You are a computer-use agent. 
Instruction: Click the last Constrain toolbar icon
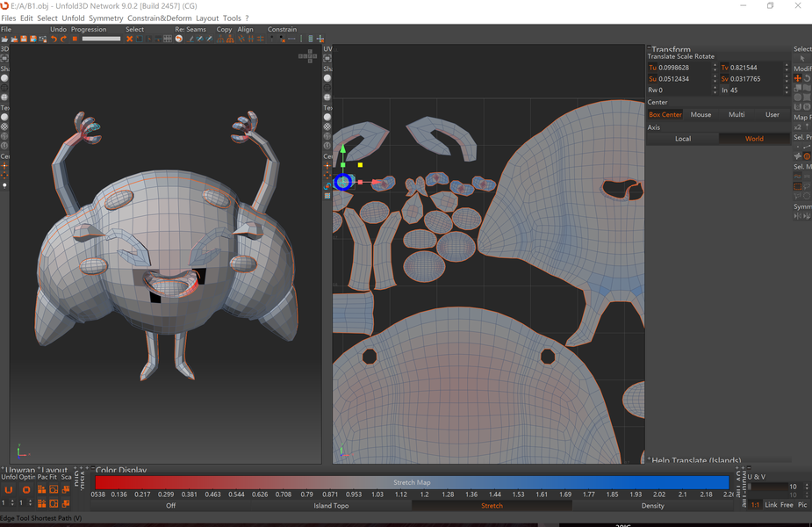pyautogui.click(x=320, y=39)
